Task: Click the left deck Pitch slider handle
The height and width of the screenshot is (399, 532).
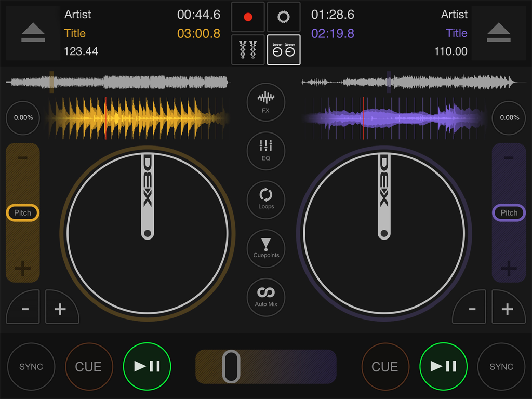Action: (22, 212)
